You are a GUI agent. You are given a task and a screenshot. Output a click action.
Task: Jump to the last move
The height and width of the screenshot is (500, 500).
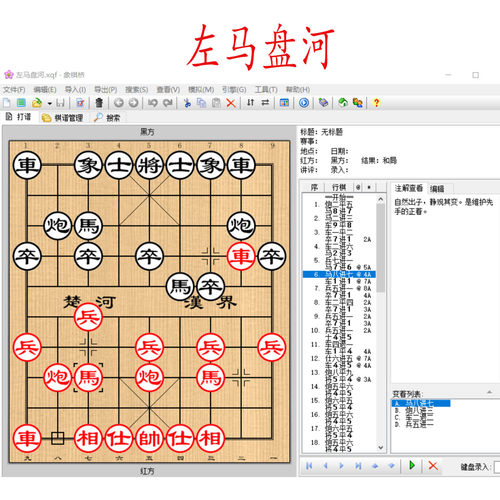coord(358,466)
